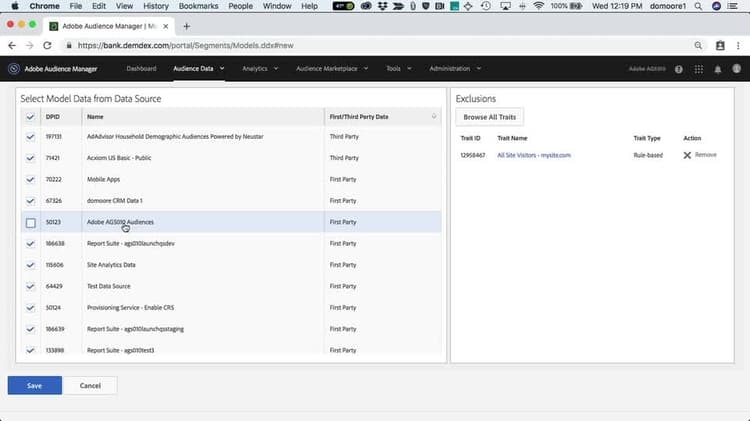
Task: Open Spotlight search in menu bar
Action: [x=698, y=6]
